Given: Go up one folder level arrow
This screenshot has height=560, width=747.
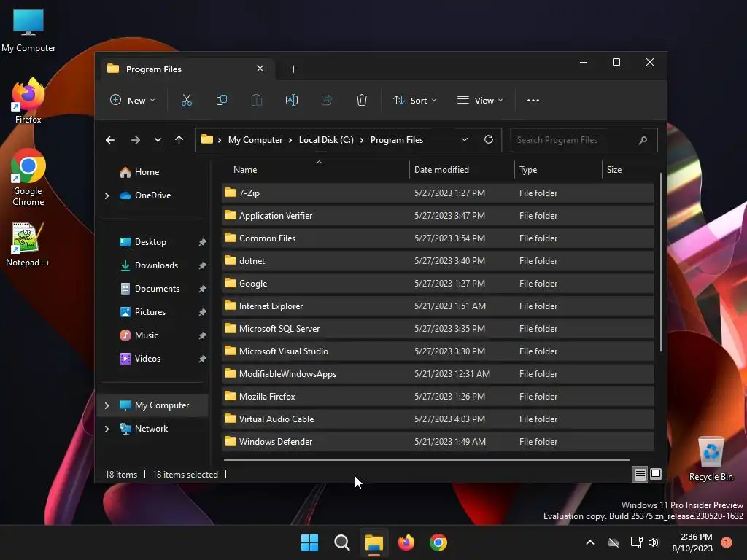Looking at the screenshot, I should click(179, 140).
